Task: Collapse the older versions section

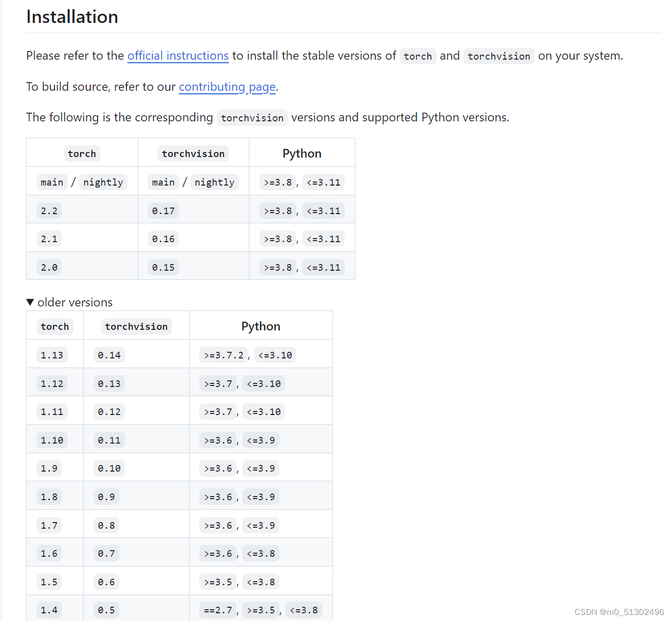Action: [x=69, y=302]
